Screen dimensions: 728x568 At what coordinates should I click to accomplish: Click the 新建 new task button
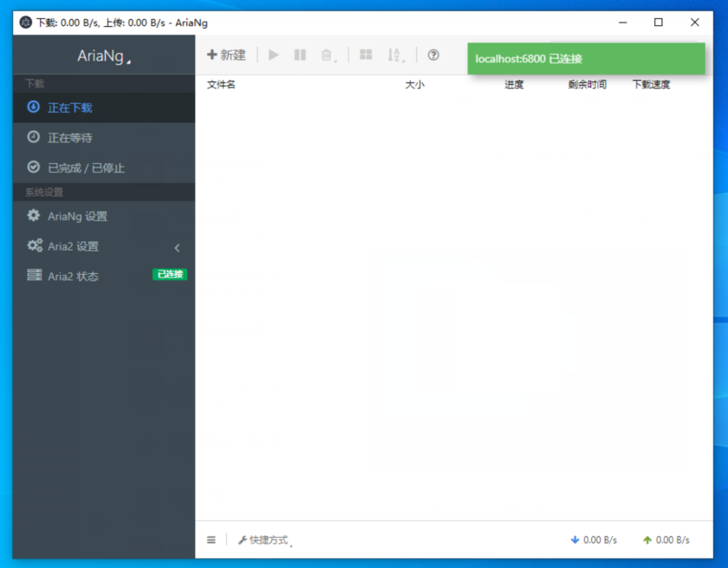coord(225,55)
